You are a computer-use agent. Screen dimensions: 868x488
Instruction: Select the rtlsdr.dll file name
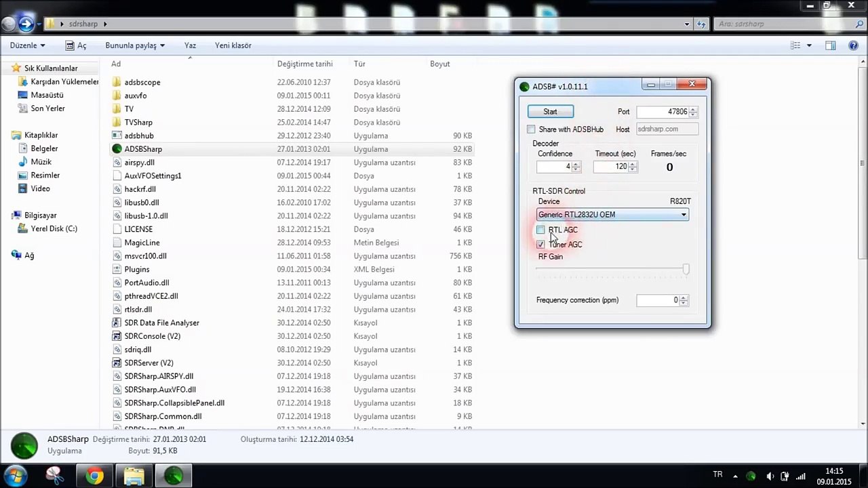(x=138, y=310)
